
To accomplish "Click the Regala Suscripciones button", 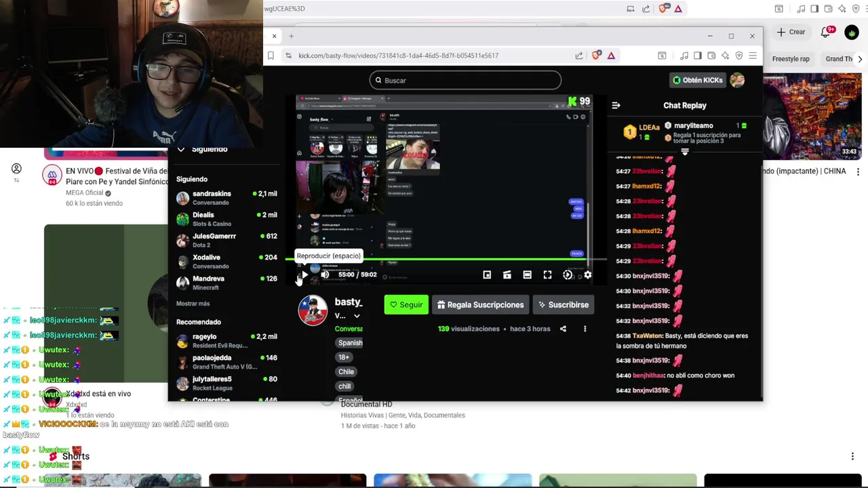I will [x=480, y=305].
